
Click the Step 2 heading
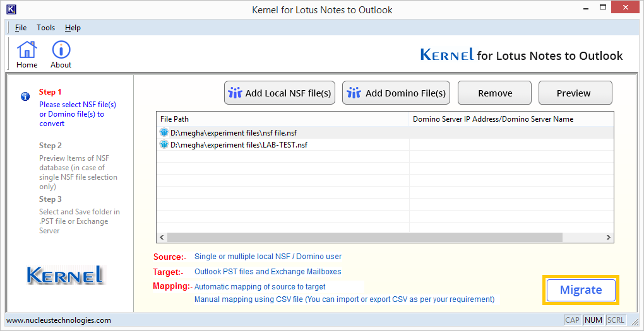click(51, 146)
